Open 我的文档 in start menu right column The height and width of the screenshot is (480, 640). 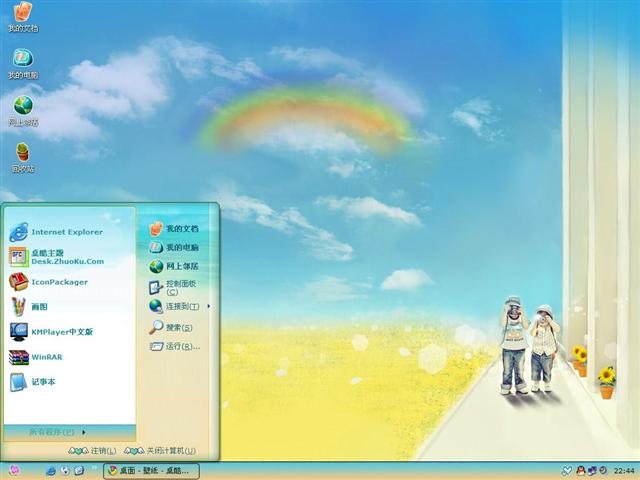(174, 229)
